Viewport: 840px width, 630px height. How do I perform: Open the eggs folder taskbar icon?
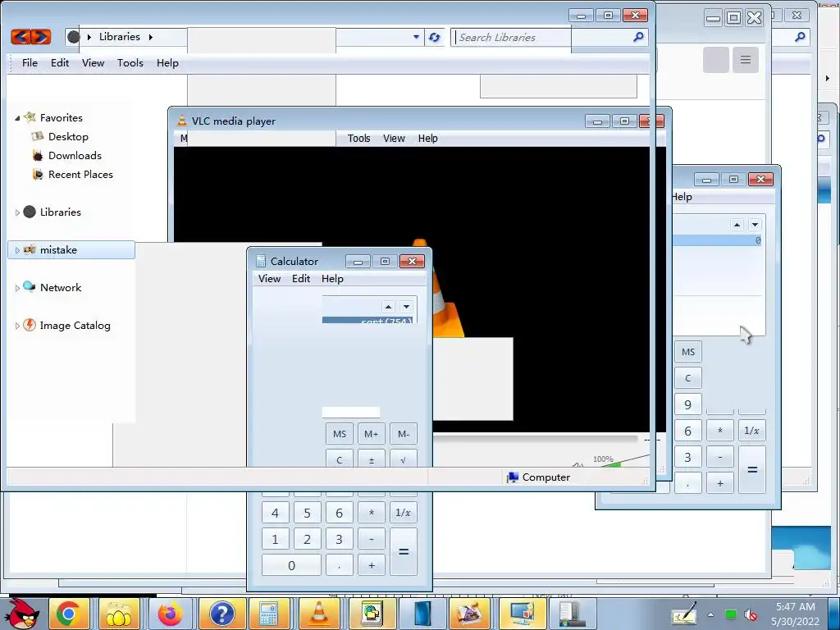119,614
